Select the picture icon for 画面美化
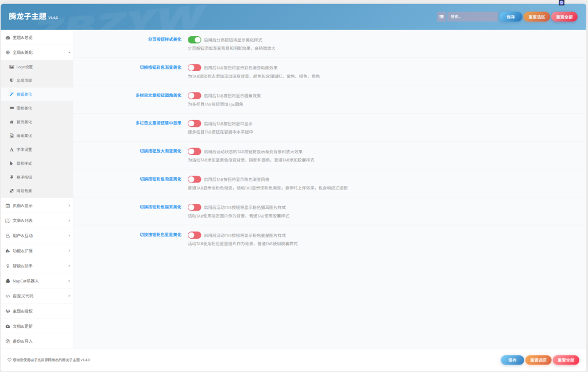 point(11,135)
